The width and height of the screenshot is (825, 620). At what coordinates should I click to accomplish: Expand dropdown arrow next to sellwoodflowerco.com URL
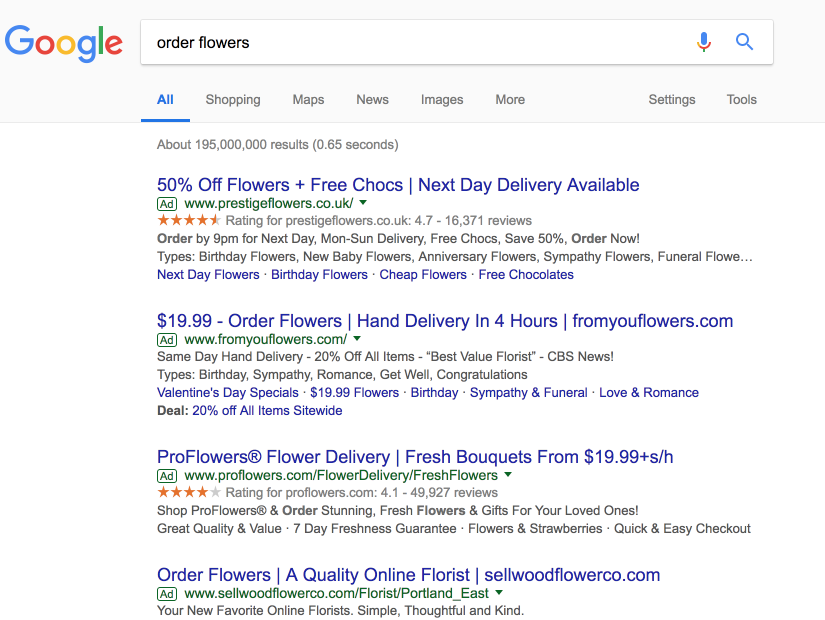(x=499, y=593)
